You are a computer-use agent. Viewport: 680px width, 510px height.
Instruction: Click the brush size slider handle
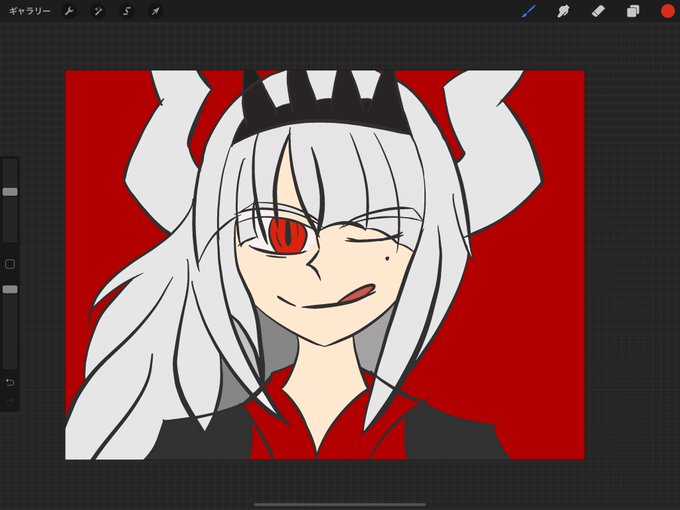(10, 192)
